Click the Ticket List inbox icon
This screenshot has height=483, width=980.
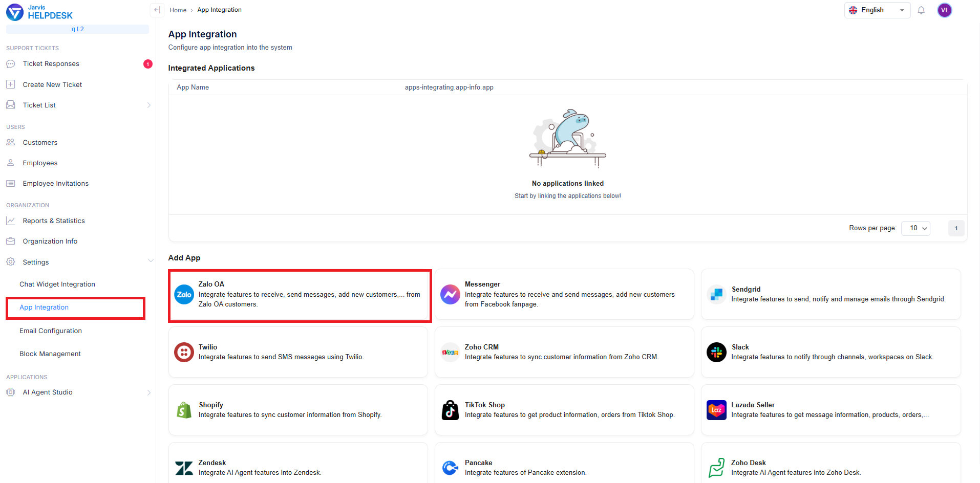tap(10, 105)
